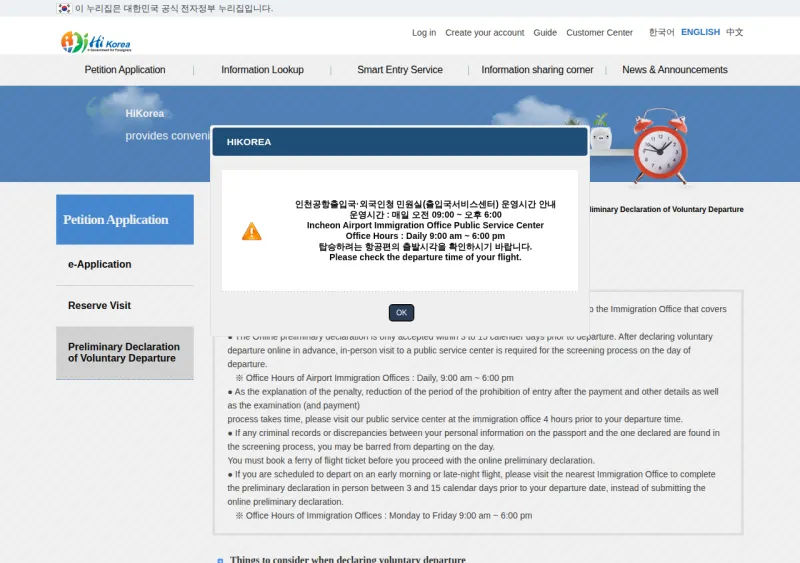Image resolution: width=800 pixels, height=563 pixels.
Task: Select Reserve Visit in the sidebar
Action: (x=125, y=306)
